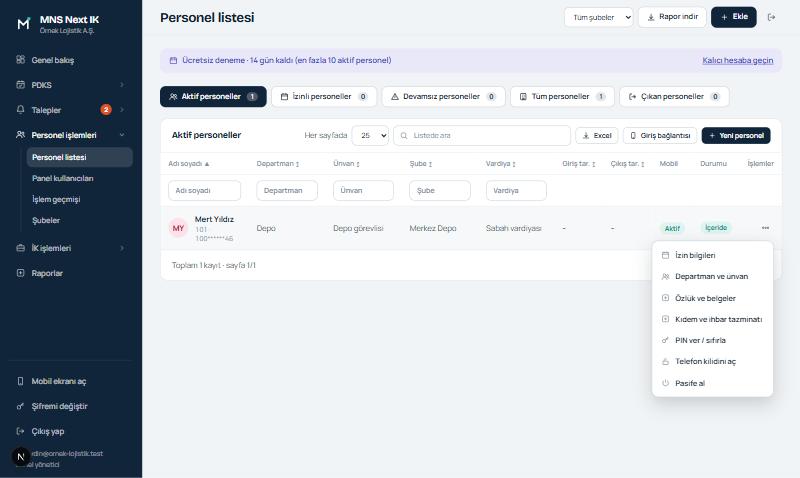The image size is (800, 478).
Task: Expand İK işlemleri chevron
Action: point(122,248)
